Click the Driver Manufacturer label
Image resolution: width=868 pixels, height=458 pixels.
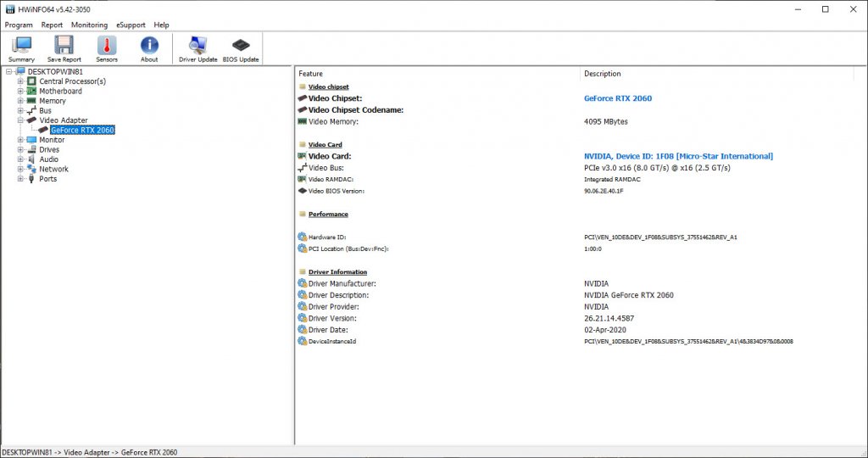(x=342, y=283)
